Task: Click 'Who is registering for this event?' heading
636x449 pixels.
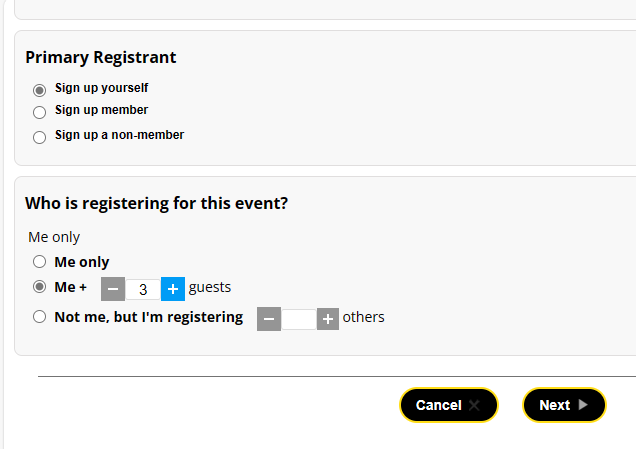Action: point(157,203)
